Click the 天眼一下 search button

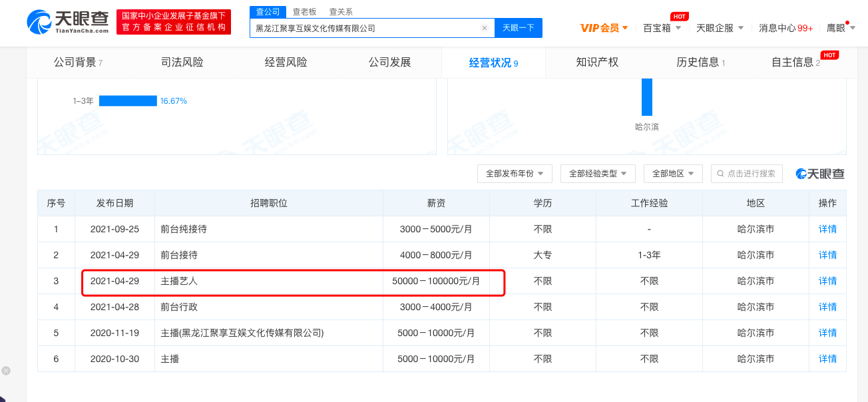click(518, 28)
